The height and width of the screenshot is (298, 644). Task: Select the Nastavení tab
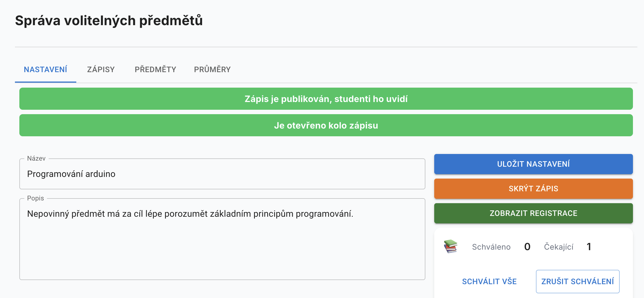click(46, 69)
